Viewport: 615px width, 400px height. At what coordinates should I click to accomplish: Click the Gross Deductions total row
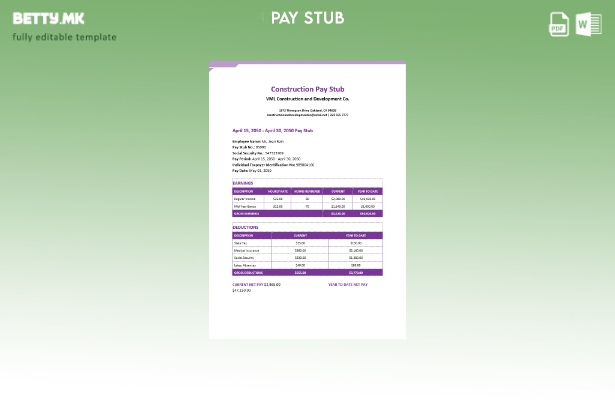(x=307, y=272)
